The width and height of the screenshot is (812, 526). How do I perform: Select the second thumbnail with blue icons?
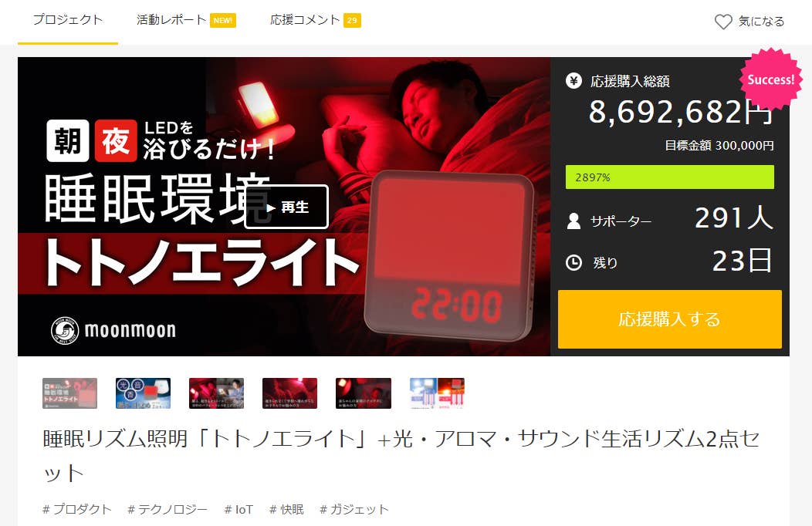pos(143,393)
